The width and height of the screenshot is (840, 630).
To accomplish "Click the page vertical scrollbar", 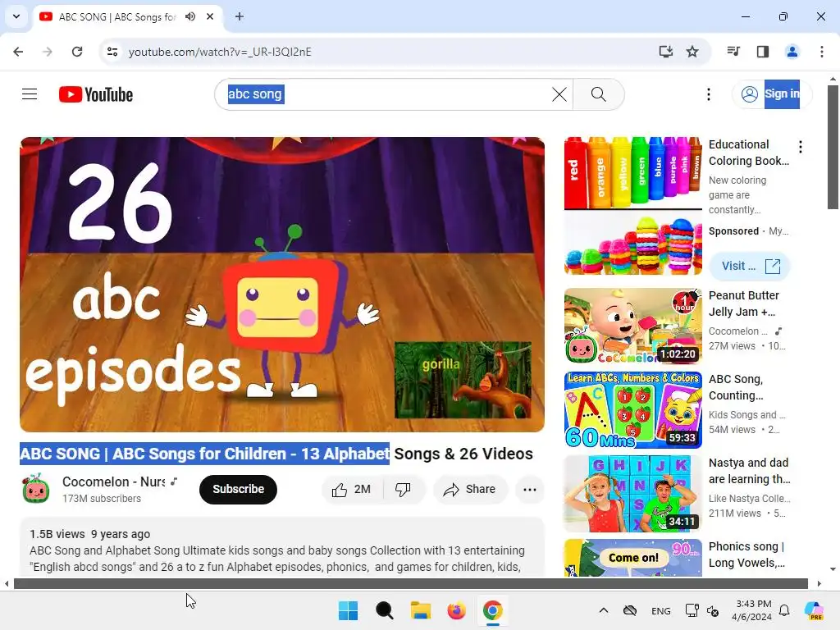I will click(833, 147).
